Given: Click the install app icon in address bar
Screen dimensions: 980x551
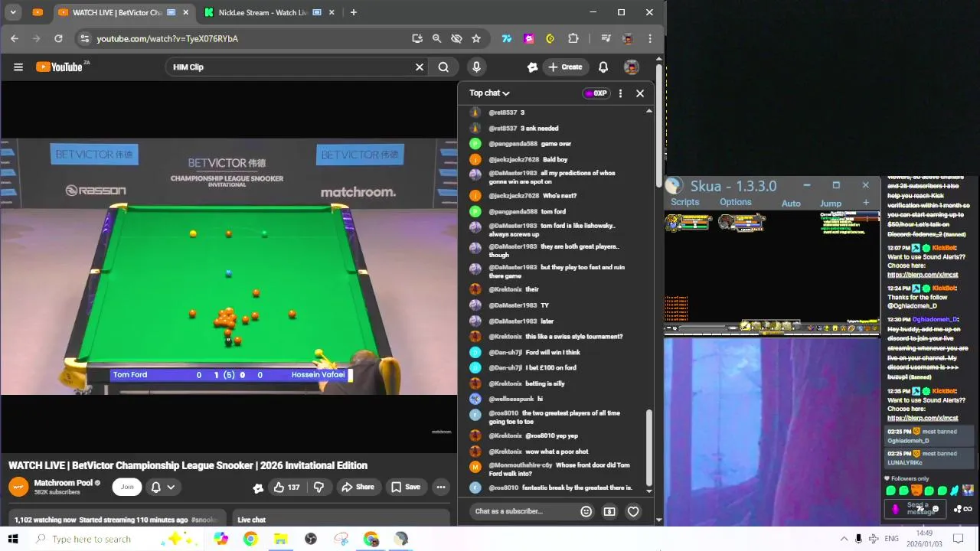Looking at the screenshot, I should [x=417, y=38].
